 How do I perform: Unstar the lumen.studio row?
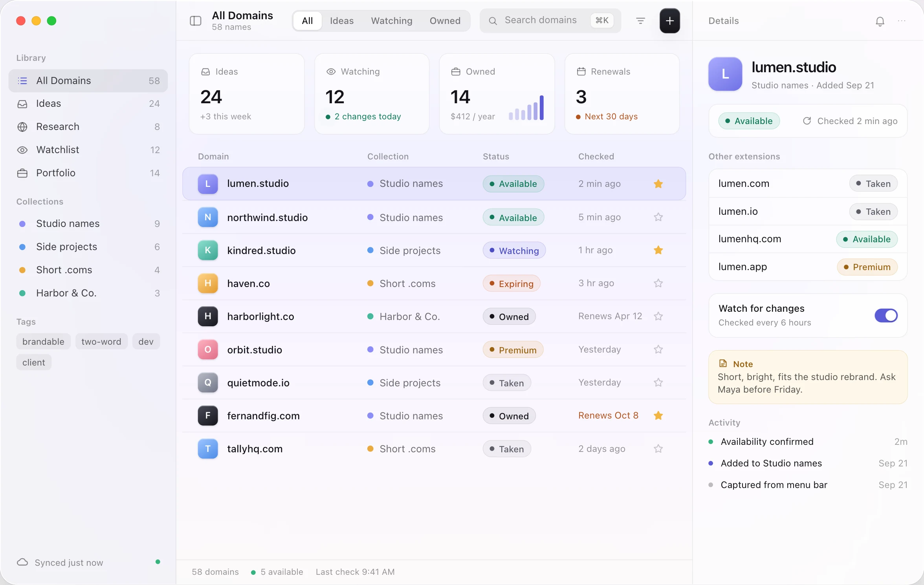coord(658,184)
